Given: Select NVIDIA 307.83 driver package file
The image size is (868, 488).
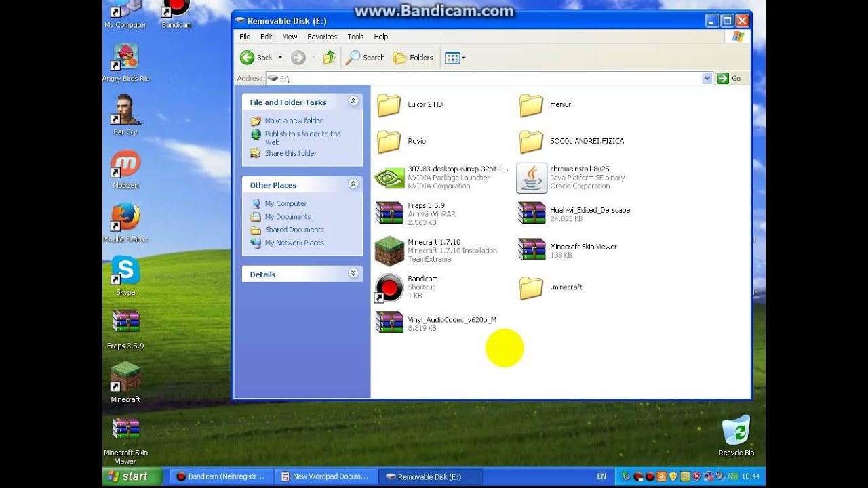Looking at the screenshot, I should 441,178.
